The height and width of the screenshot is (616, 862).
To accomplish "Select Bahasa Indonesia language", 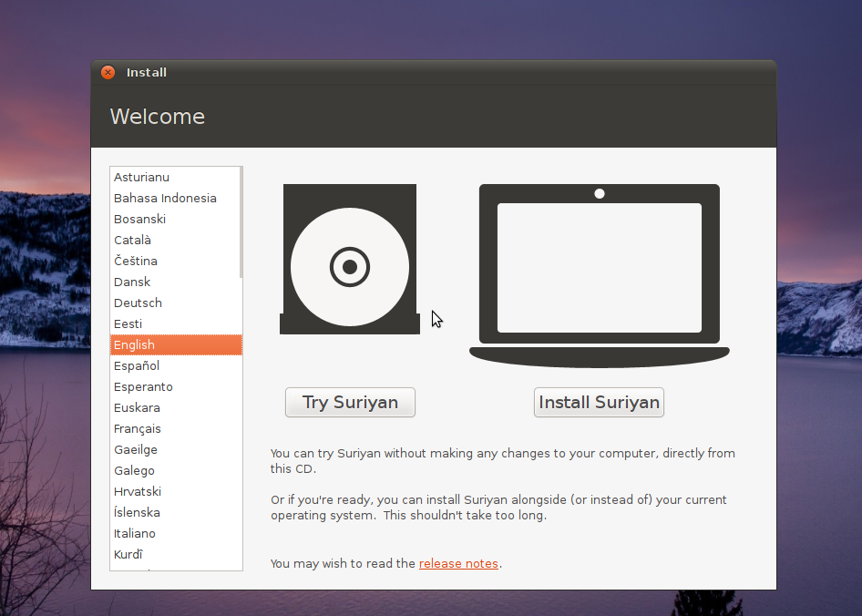I will click(x=176, y=198).
